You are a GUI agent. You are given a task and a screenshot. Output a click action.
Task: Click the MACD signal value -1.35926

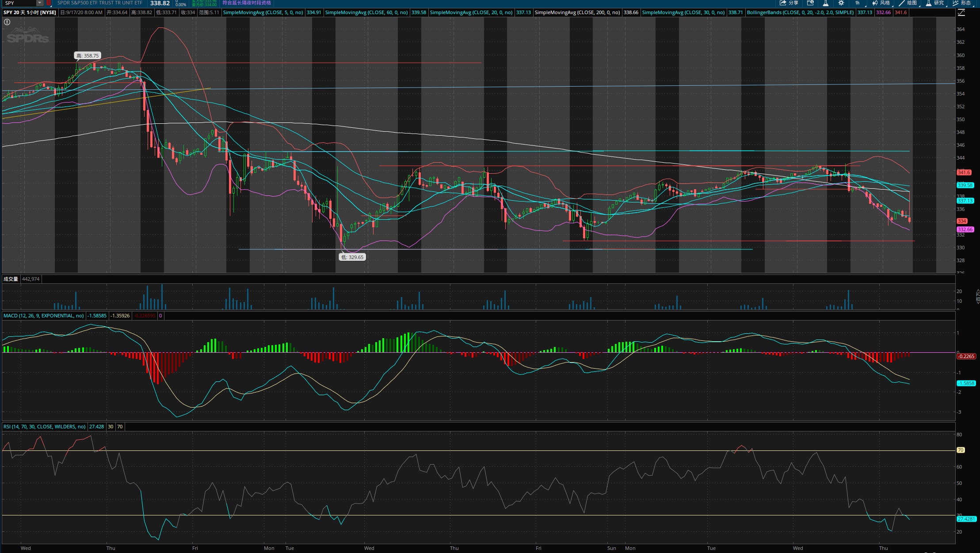(120, 316)
